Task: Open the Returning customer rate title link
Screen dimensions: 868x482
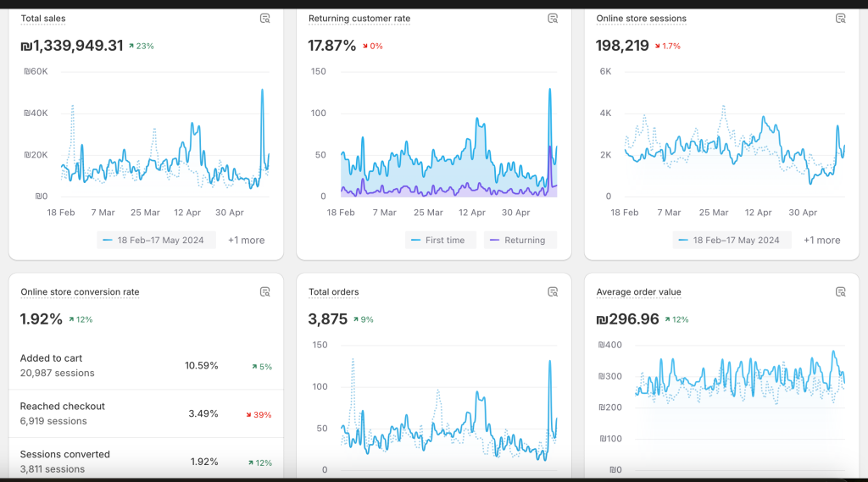Action: tap(359, 19)
